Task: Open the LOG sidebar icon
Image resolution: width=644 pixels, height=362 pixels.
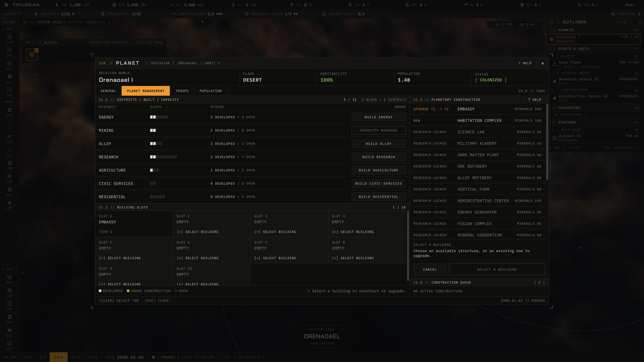Action: pyautogui.click(x=10, y=306)
